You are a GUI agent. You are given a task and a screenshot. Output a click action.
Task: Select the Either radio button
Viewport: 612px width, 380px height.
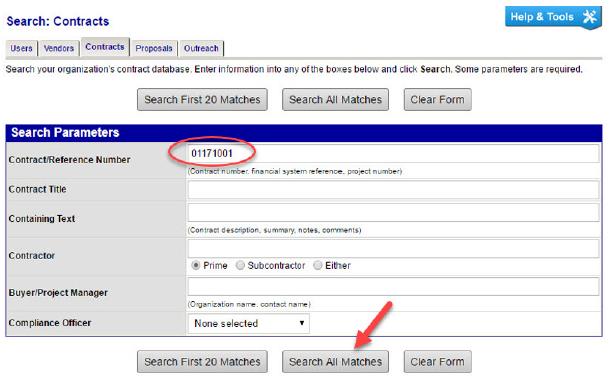pos(318,266)
